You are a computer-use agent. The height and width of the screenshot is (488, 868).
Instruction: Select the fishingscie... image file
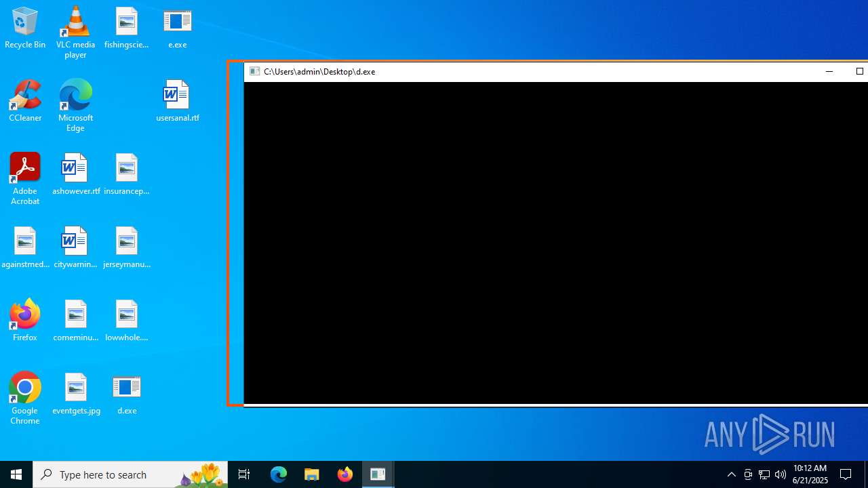click(x=126, y=28)
